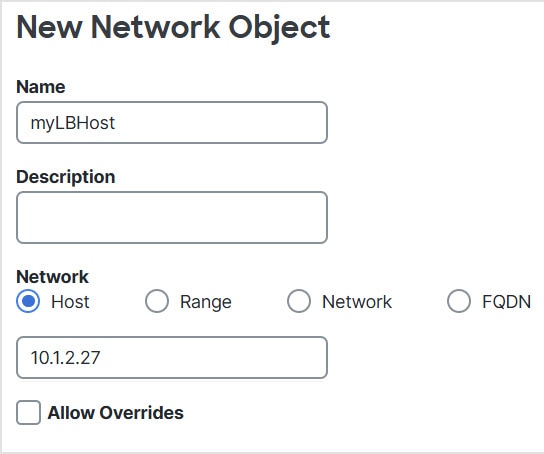Click the 'Allow Overrides' label text
This screenshot has height=454, width=544.
(x=116, y=413)
